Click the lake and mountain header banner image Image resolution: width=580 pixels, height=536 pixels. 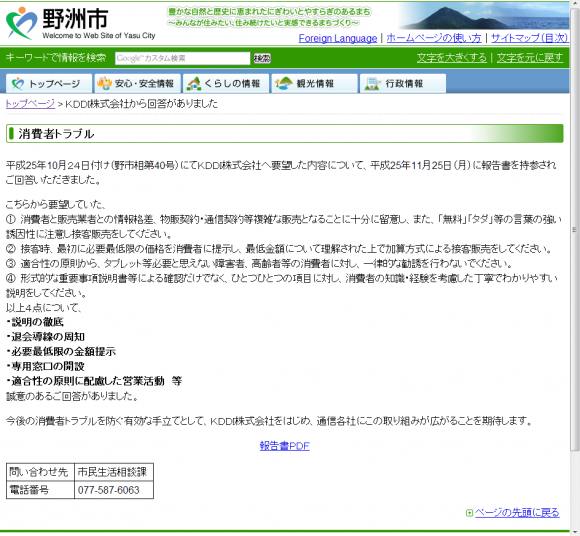(x=484, y=16)
